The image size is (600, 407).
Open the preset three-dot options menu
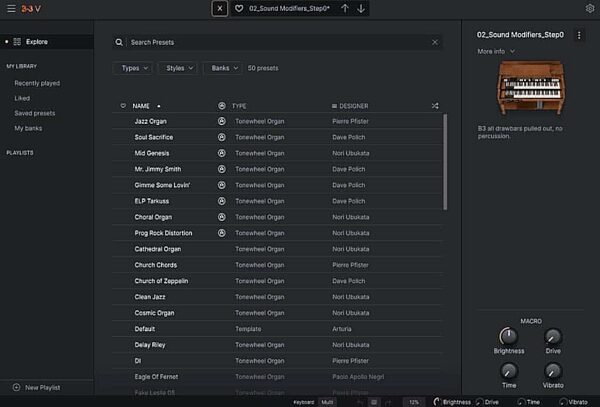click(x=579, y=35)
